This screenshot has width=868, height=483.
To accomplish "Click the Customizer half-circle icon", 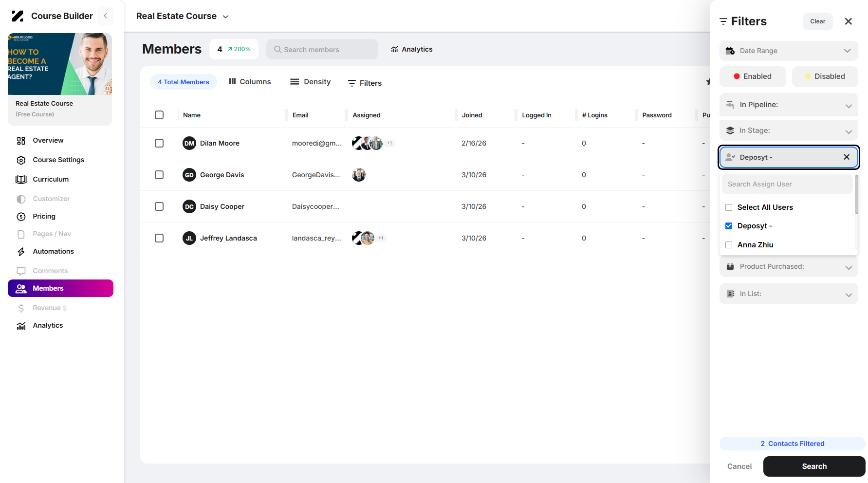I will [21, 199].
